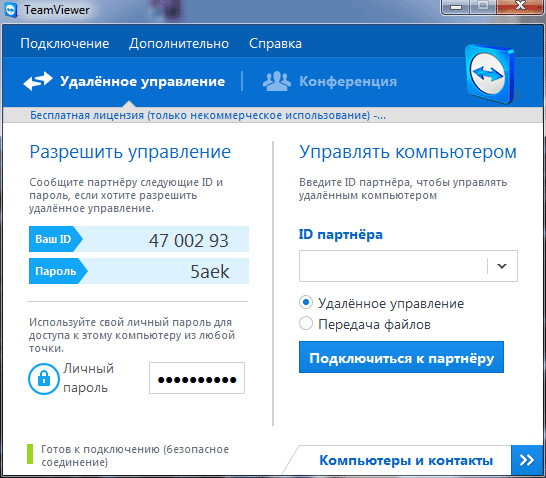Open the Справка menu
Viewport: 546px width, 478px height.
tap(275, 44)
